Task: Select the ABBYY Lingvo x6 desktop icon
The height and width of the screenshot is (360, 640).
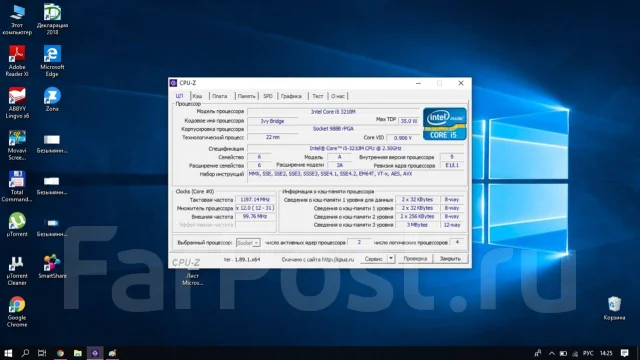Action: (x=17, y=103)
